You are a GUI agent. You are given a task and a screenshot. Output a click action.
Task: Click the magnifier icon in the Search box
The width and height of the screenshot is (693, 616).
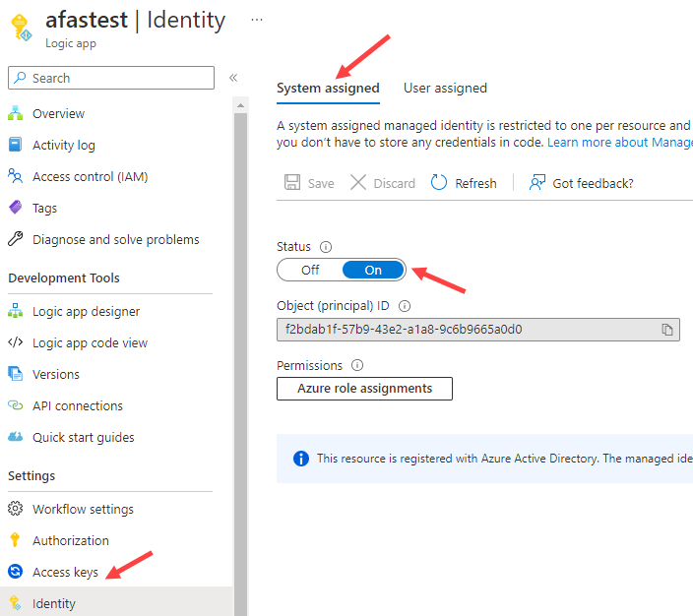(x=20, y=78)
